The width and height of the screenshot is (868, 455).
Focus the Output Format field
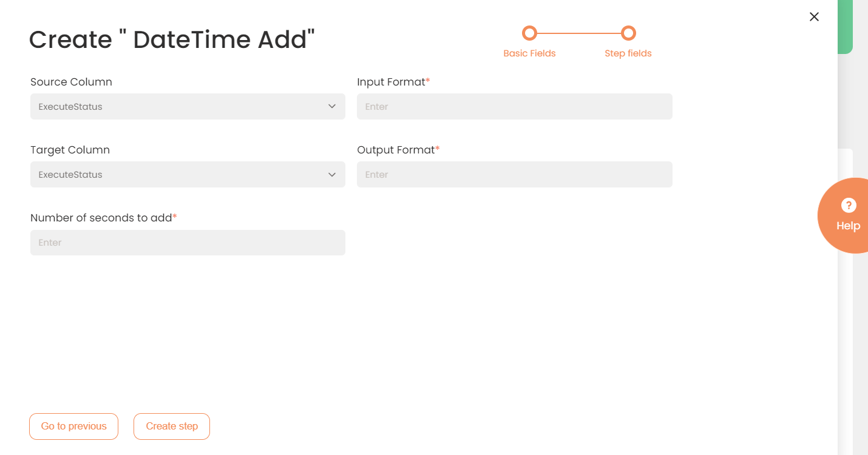coord(515,174)
